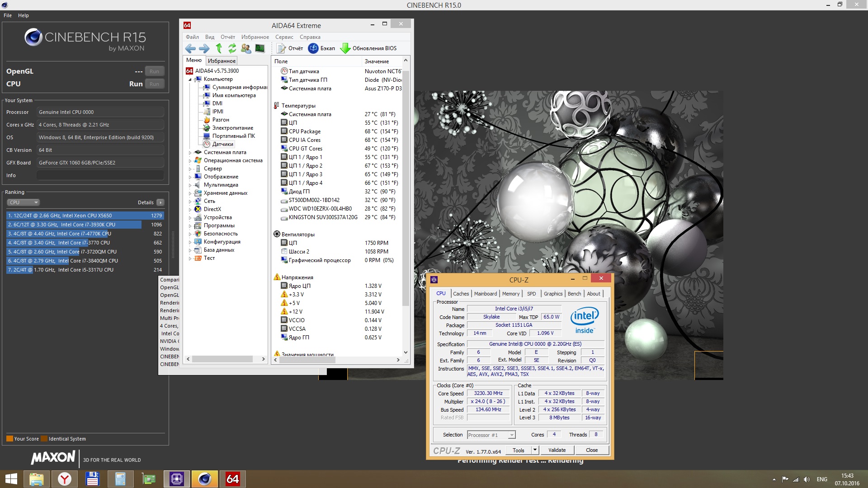Image resolution: width=868 pixels, height=488 pixels.
Task: Expand the Системная плата tree node
Action: tap(190, 153)
